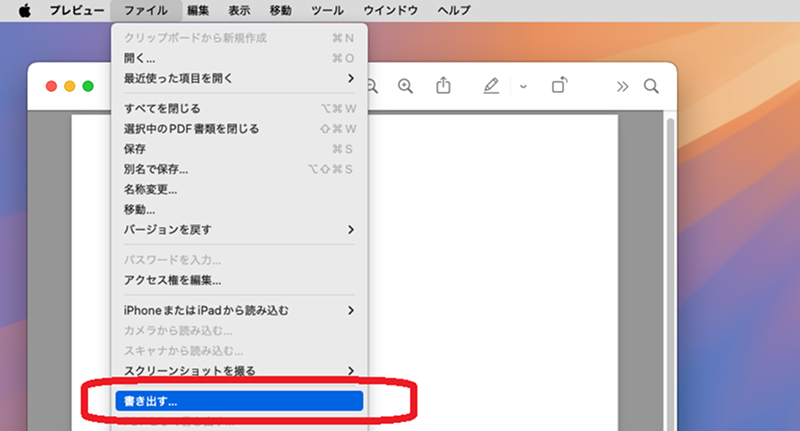Click the share icon in toolbar
Screen dimensions: 800x431
(x=443, y=85)
